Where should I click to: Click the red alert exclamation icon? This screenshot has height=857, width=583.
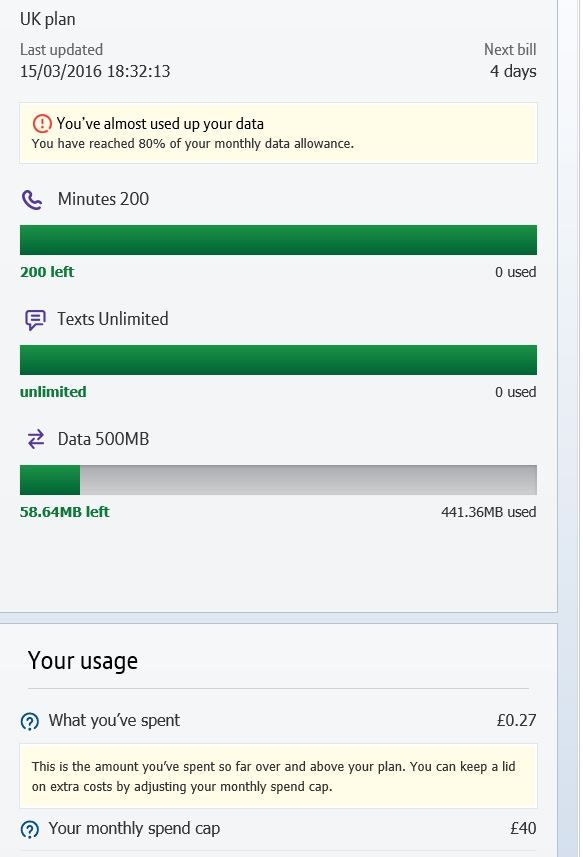[x=42, y=124]
